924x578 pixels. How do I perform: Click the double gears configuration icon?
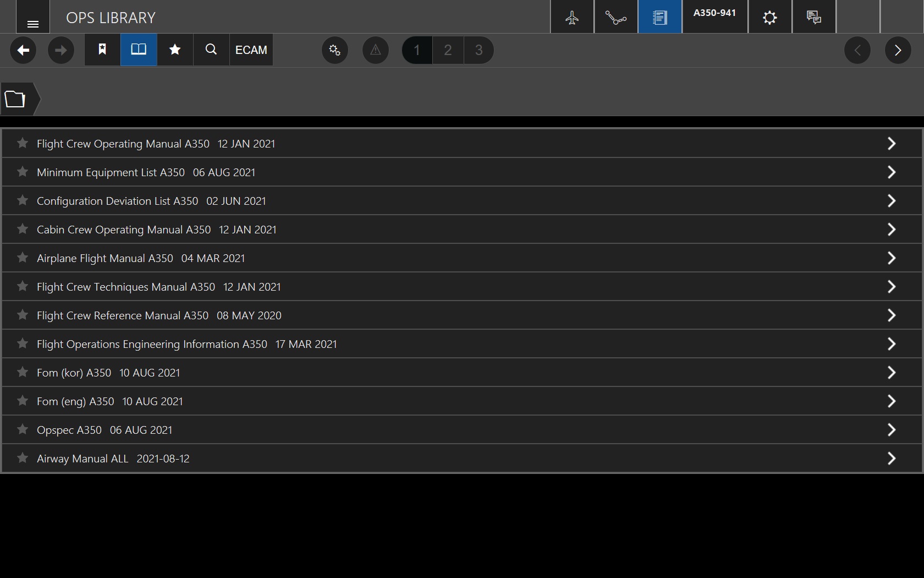click(x=335, y=51)
